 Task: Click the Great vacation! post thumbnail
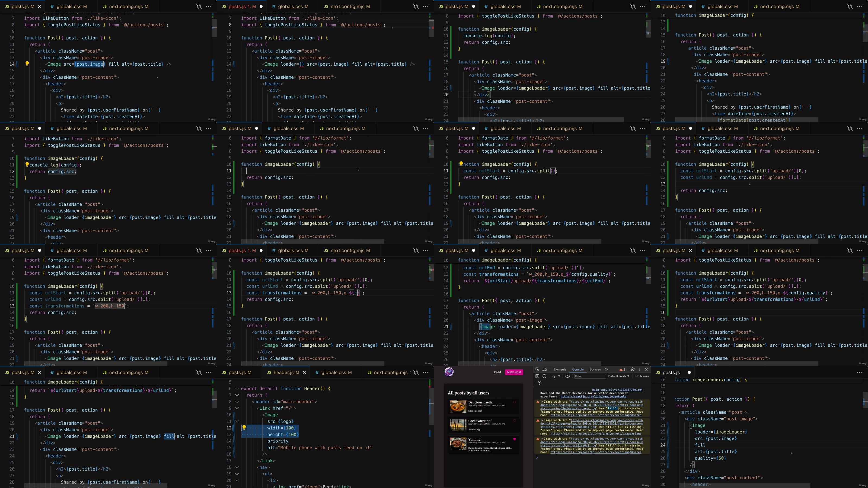(458, 425)
